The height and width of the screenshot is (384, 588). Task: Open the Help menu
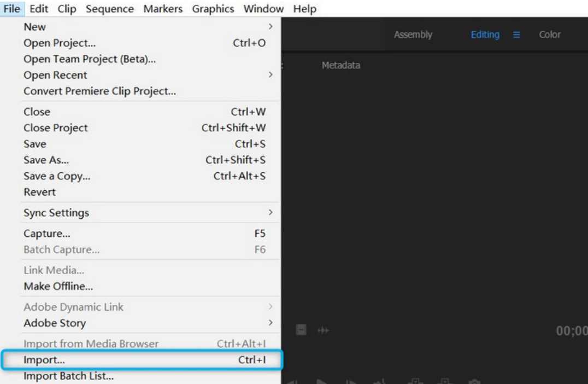click(304, 8)
